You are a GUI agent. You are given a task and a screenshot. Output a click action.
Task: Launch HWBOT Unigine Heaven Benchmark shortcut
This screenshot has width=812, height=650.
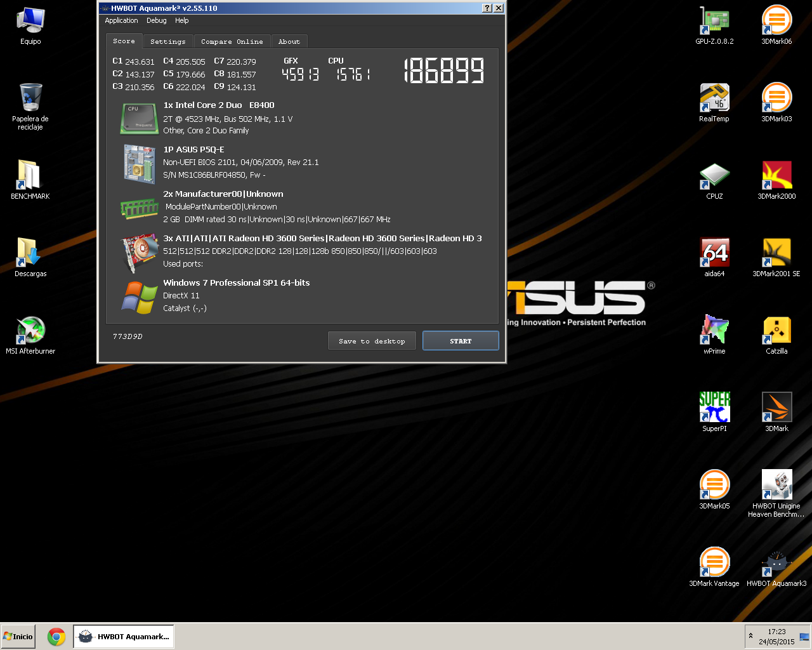click(x=776, y=494)
